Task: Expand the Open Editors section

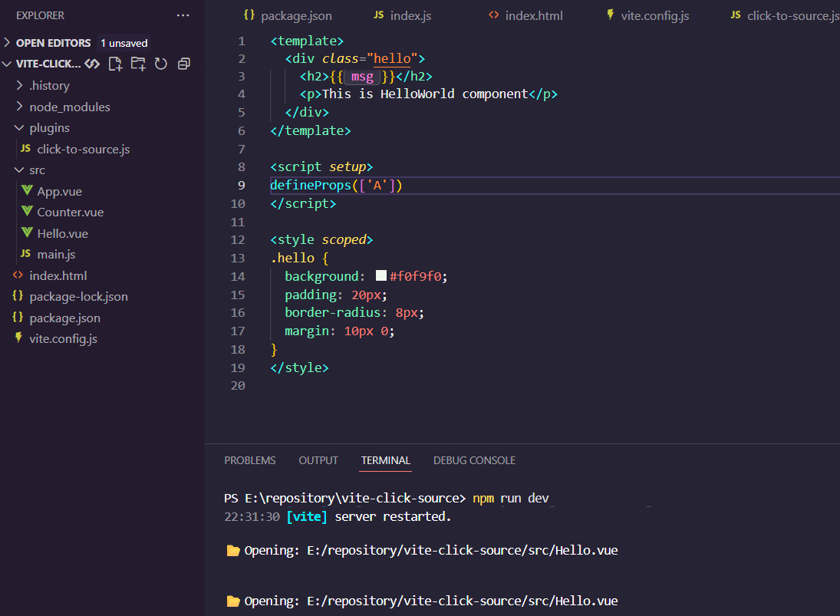Action: pos(8,42)
